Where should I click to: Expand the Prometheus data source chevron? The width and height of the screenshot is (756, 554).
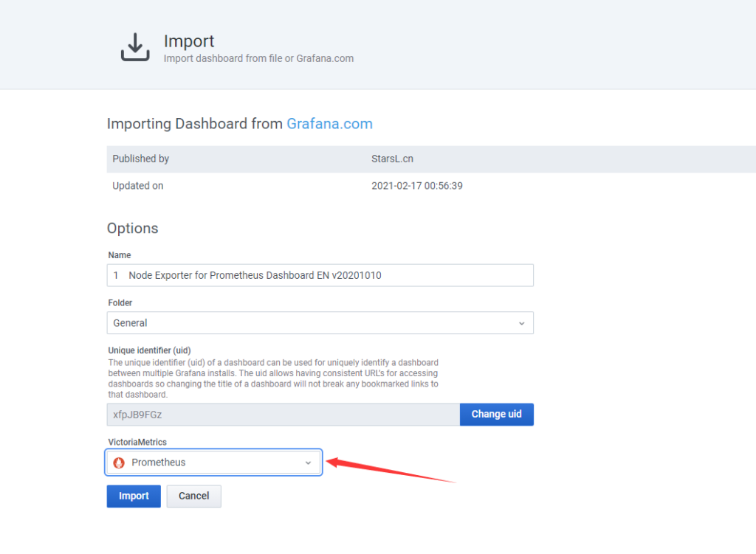309,463
